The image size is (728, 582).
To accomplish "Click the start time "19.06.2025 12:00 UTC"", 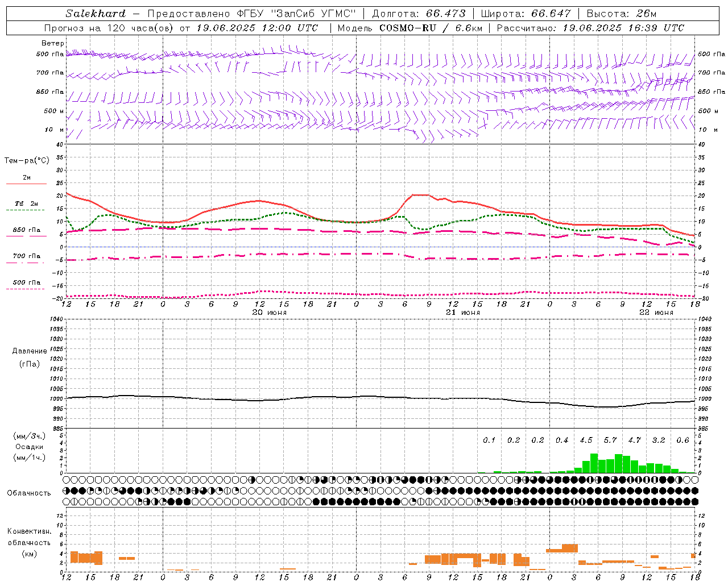I will point(257,28).
